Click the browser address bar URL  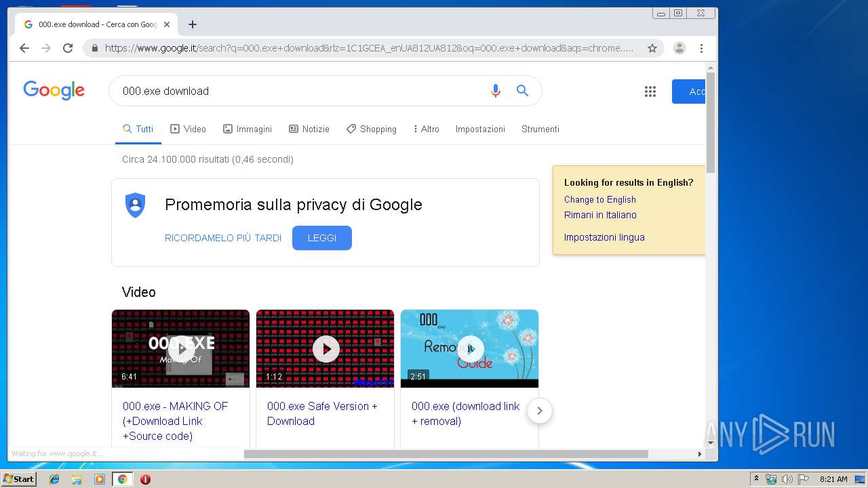(x=369, y=48)
